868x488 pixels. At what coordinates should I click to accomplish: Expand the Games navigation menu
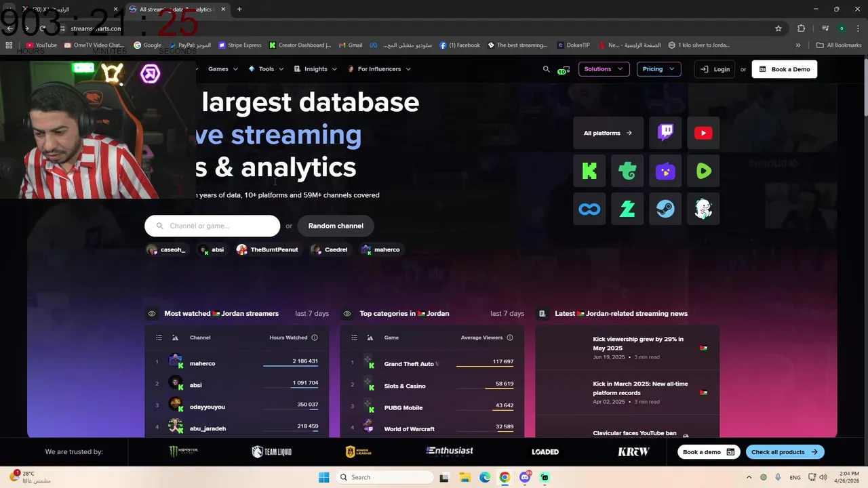point(223,69)
